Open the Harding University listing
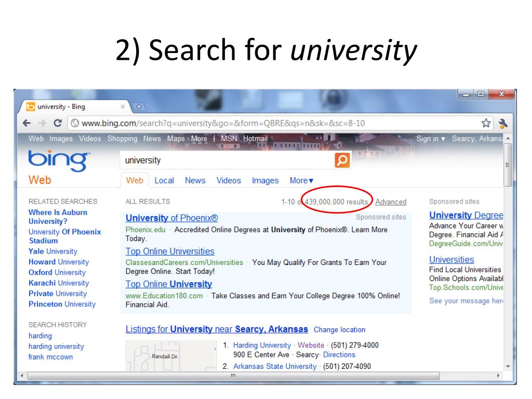Viewport: 532px width, 399px height. (262, 345)
